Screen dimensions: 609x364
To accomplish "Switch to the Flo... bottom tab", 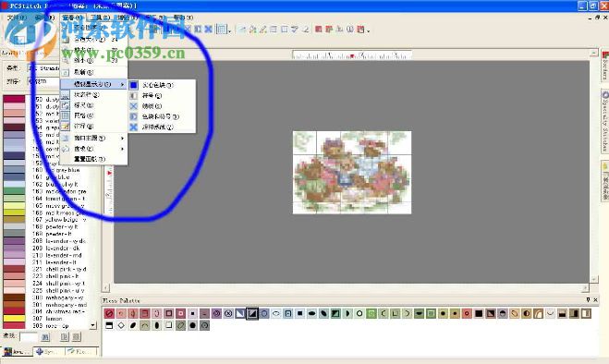I will pyautogui.click(x=80, y=352).
